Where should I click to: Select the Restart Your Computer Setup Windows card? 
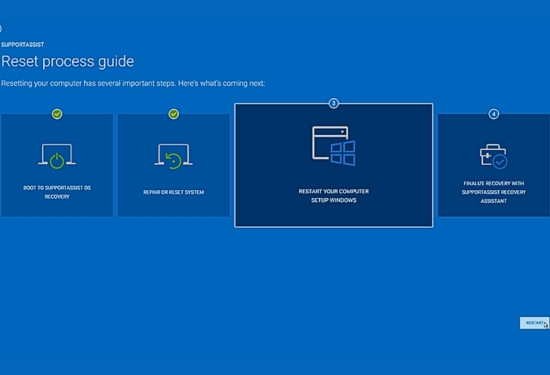[334, 165]
